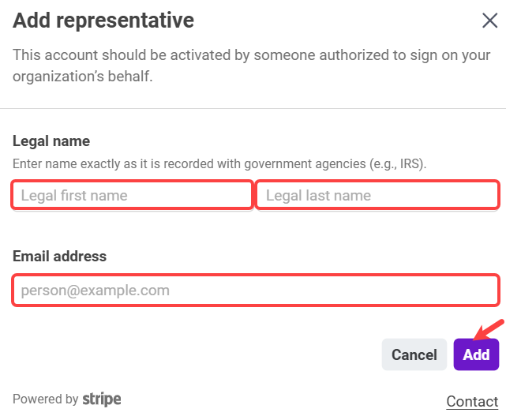Screen dimensions: 506x420
Task: Click the 'government agencies' words in helper text
Action: (x=304, y=164)
